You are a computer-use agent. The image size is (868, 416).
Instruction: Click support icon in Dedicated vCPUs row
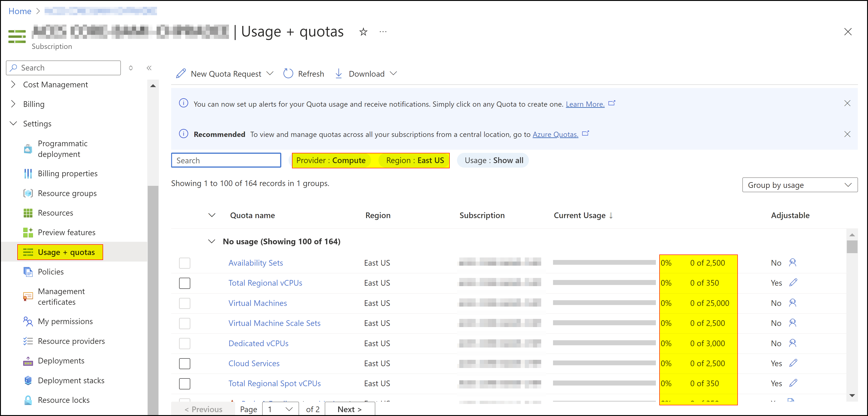pyautogui.click(x=792, y=343)
